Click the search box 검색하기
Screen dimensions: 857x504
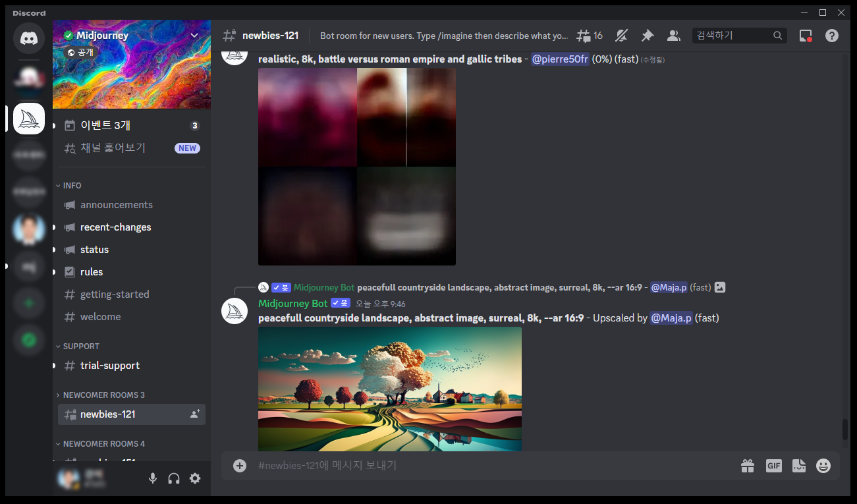739,36
